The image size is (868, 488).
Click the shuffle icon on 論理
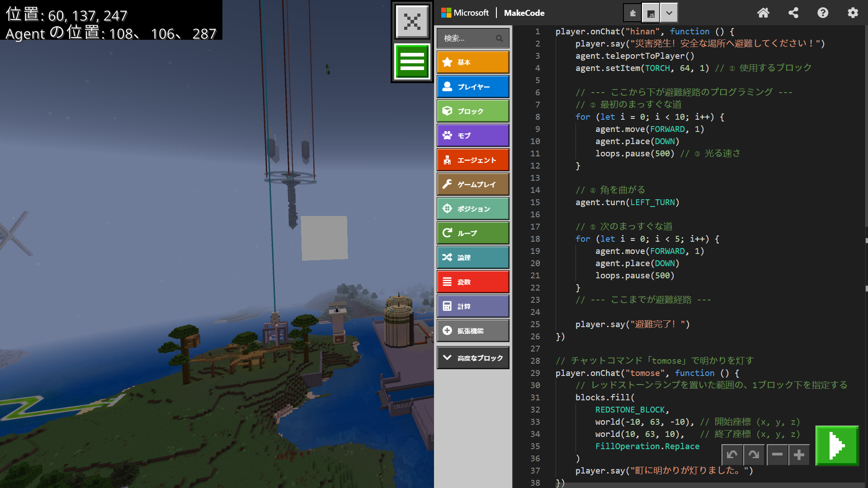[x=447, y=257]
